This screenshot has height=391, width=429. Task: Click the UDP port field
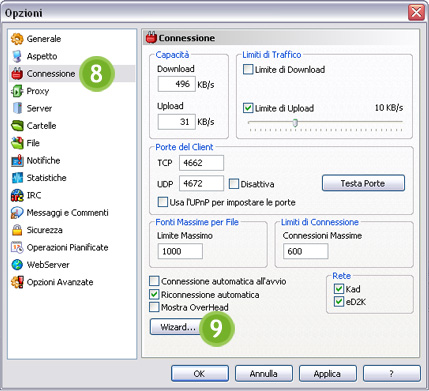pyautogui.click(x=201, y=183)
